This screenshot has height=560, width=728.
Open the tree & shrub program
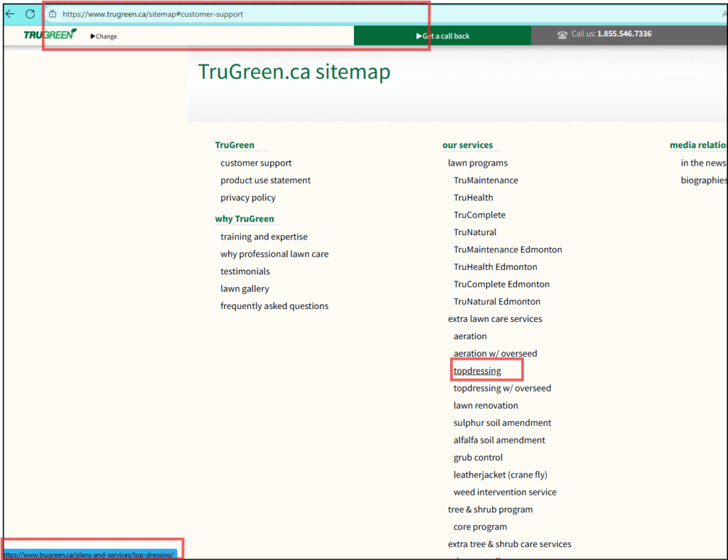coord(491,509)
